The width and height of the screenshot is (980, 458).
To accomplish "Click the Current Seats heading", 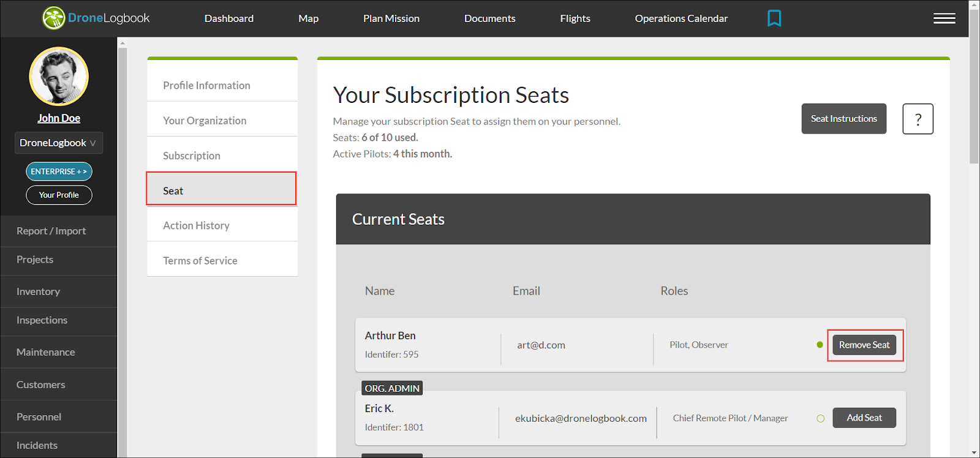I will [398, 219].
